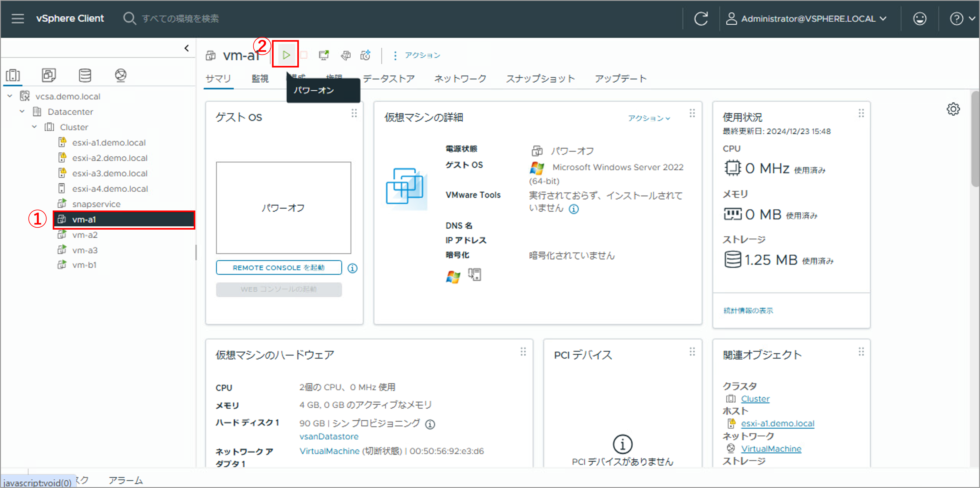Open the hamburger navigation menu
Image resolution: width=980 pixels, height=488 pixels.
(17, 18)
